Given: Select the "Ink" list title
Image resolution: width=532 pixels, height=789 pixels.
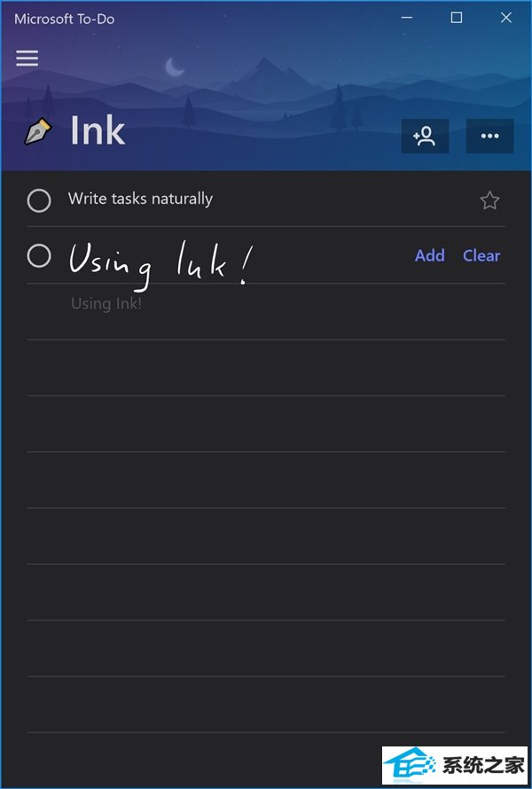Looking at the screenshot, I should pyautogui.click(x=98, y=130).
